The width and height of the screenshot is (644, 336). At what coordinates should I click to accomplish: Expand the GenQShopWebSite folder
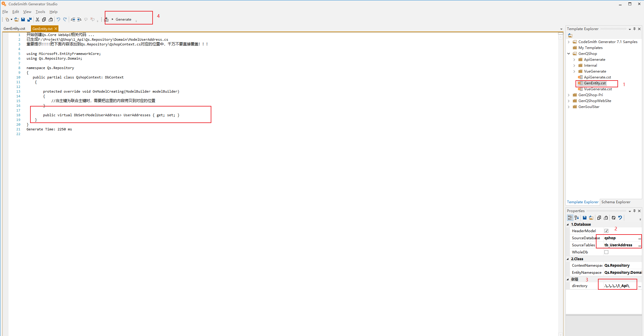[569, 101]
